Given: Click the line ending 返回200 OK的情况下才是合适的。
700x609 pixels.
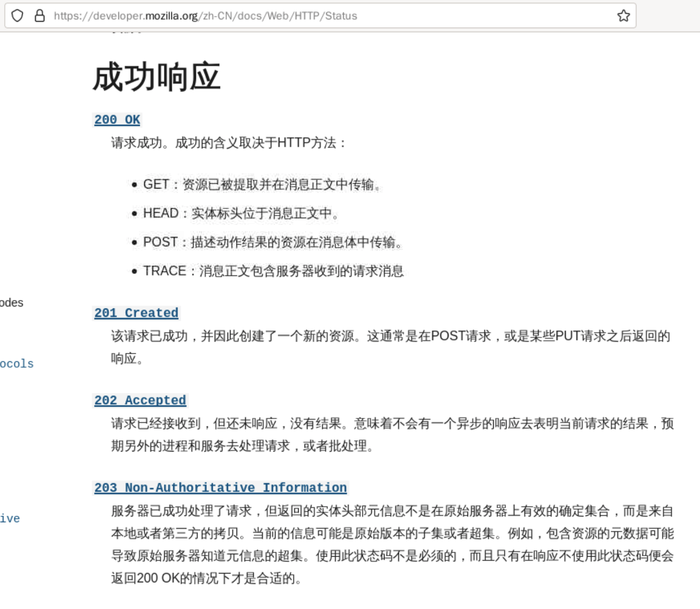Looking at the screenshot, I should (207, 578).
